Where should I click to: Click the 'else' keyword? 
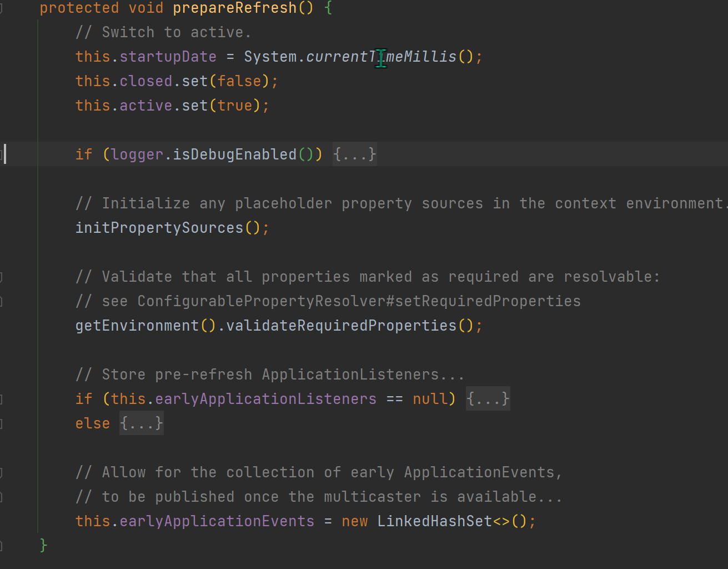point(93,423)
